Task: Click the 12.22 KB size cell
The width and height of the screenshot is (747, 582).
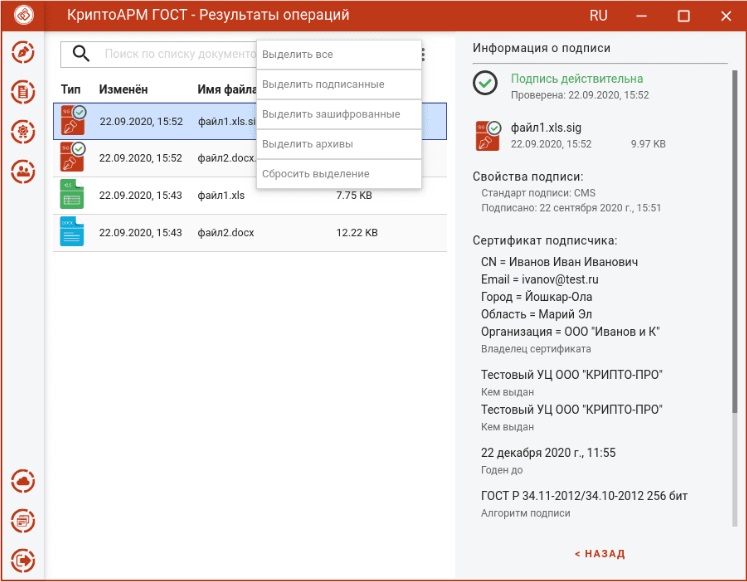Action: (357, 233)
